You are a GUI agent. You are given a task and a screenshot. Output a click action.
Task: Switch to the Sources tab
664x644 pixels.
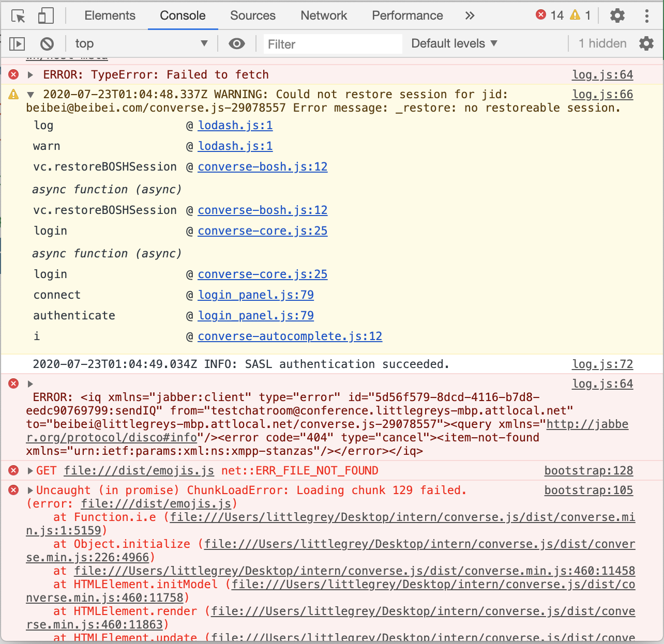[253, 16]
